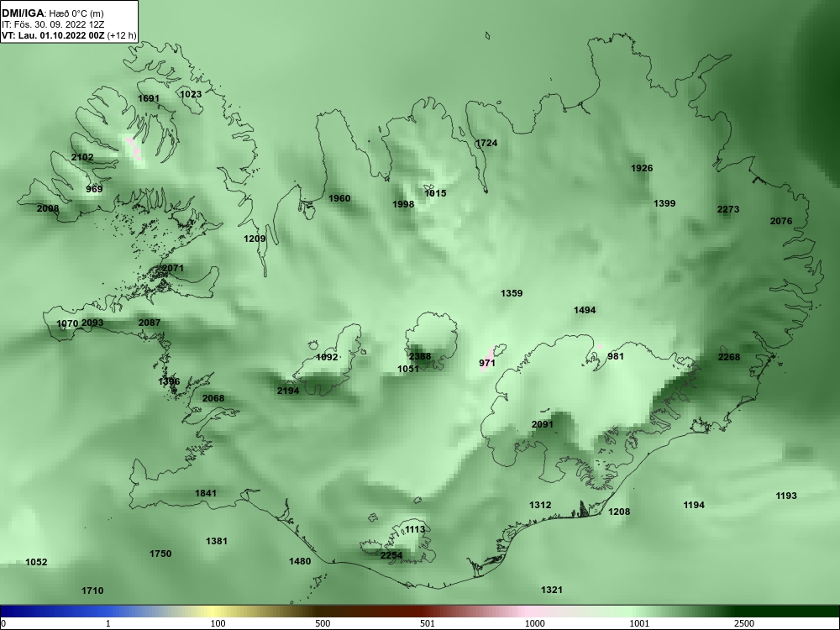The height and width of the screenshot is (630, 840).
Task: Click the 1381 map value
Action: click(217, 542)
